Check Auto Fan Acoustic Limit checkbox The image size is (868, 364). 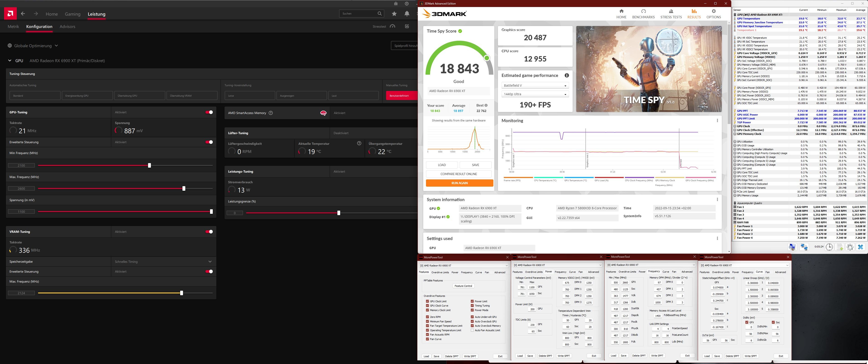tap(472, 330)
